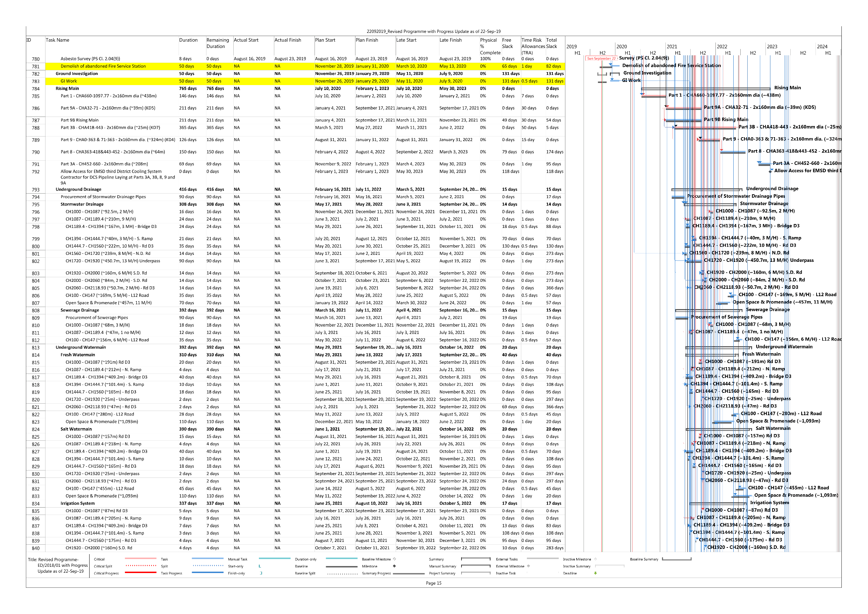Image resolution: width=868 pixels, height=614 pixels.
Task: Click the Critical Progress legend line
Action: coord(140,573)
